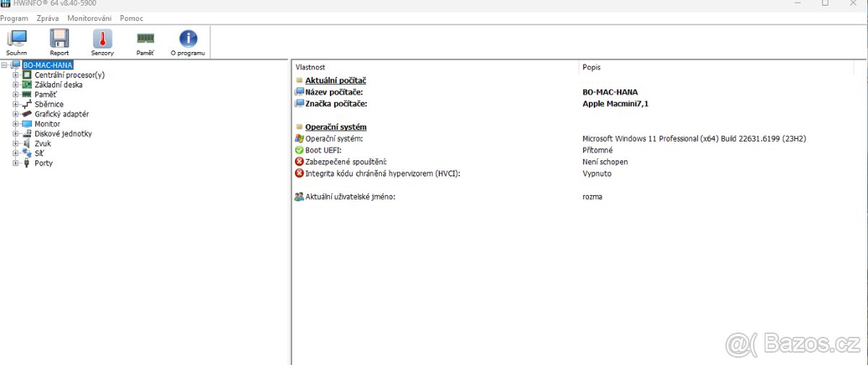The height and width of the screenshot is (365, 868).
Task: Click the Paměť tree node icon
Action: (27, 94)
